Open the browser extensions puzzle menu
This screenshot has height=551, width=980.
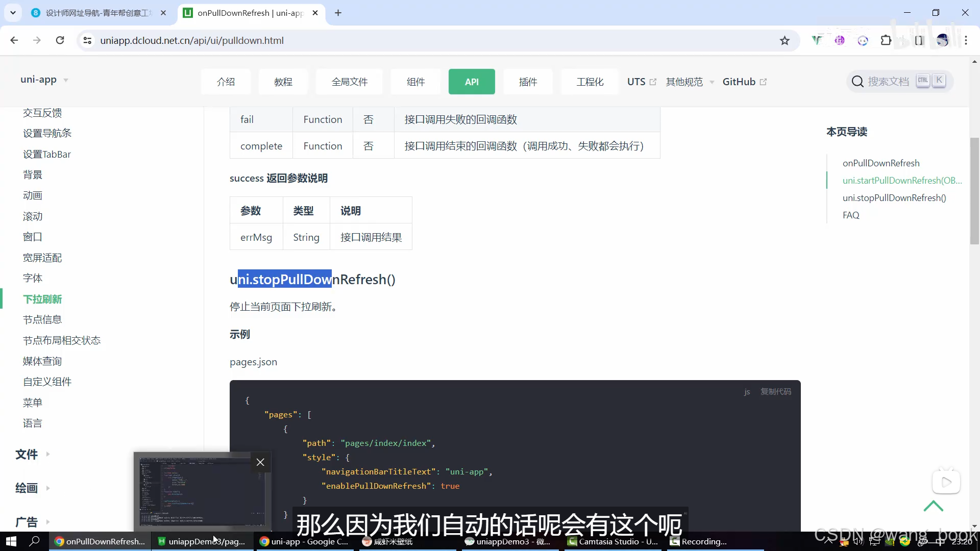[x=886, y=40]
